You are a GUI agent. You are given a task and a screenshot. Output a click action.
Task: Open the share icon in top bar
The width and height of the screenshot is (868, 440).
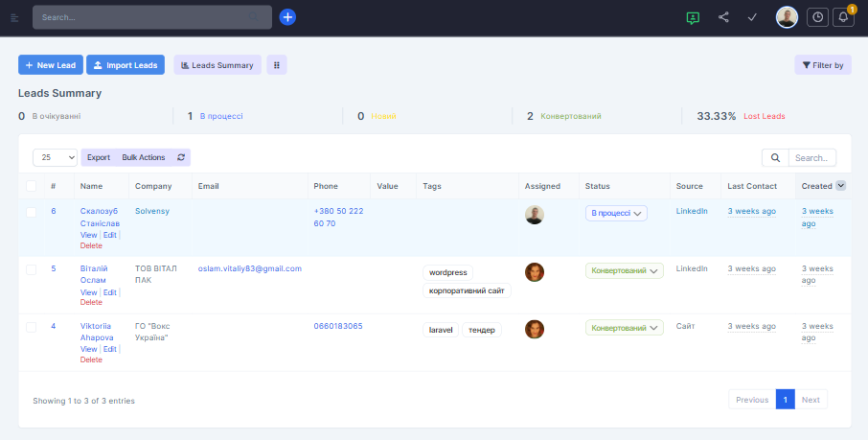[723, 17]
